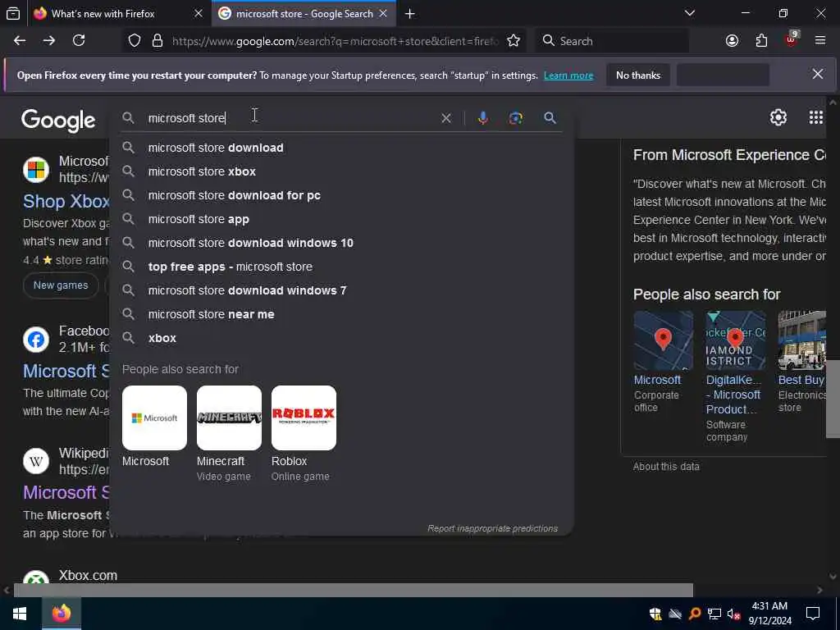Open the notification center icon

coord(813,614)
